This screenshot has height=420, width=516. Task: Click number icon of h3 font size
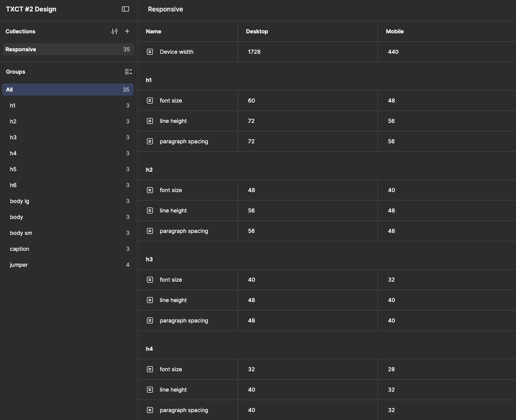pyautogui.click(x=150, y=280)
